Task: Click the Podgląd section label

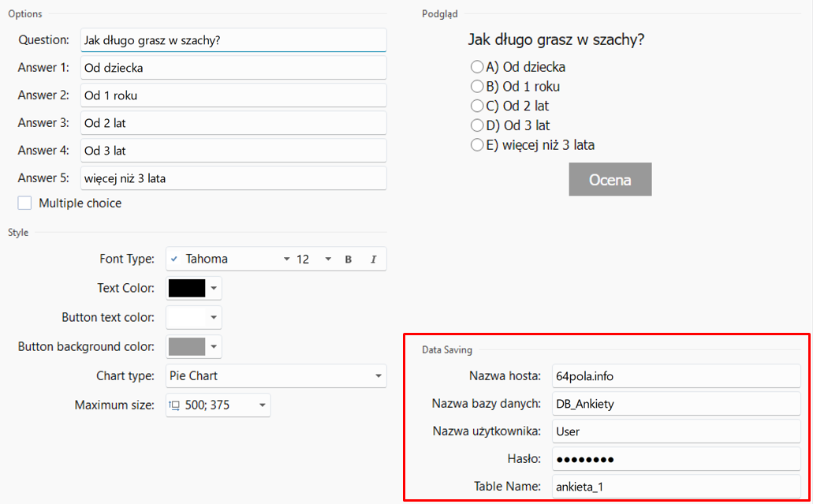Action: pyautogui.click(x=440, y=14)
